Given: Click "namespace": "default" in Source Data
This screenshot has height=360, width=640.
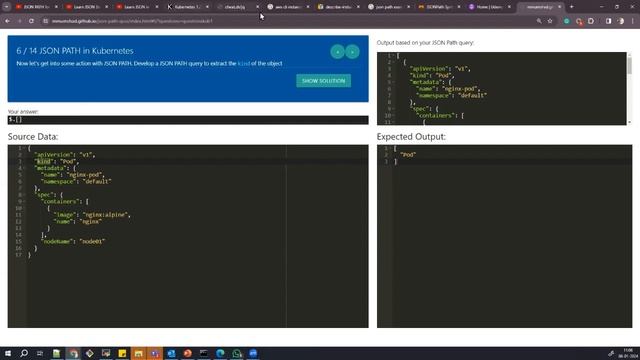Looking at the screenshot, I should click(76, 182).
